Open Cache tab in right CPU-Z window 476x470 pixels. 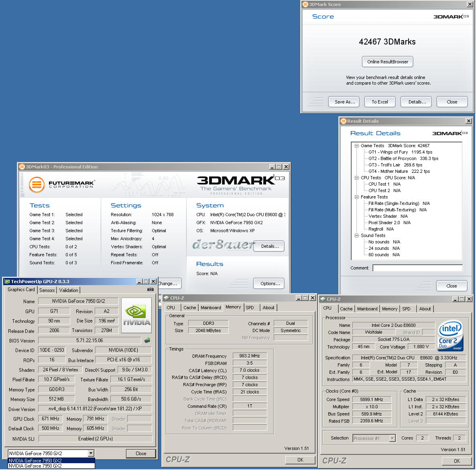346,309
